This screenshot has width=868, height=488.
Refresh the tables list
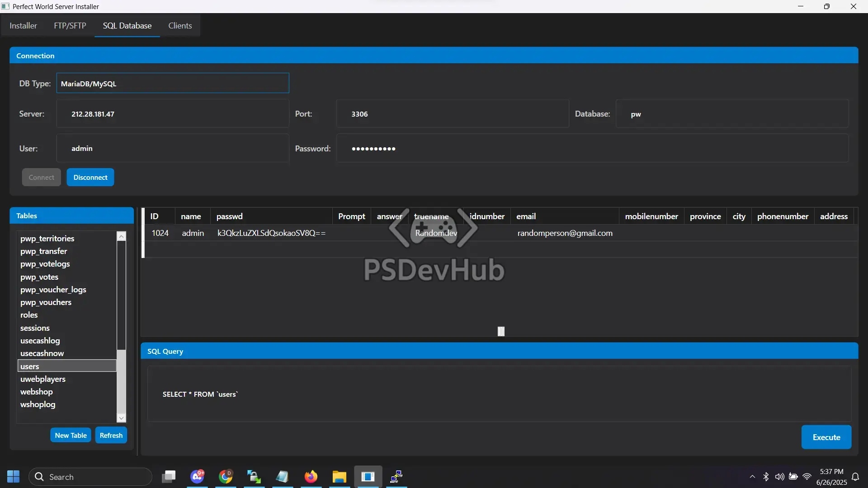point(111,435)
